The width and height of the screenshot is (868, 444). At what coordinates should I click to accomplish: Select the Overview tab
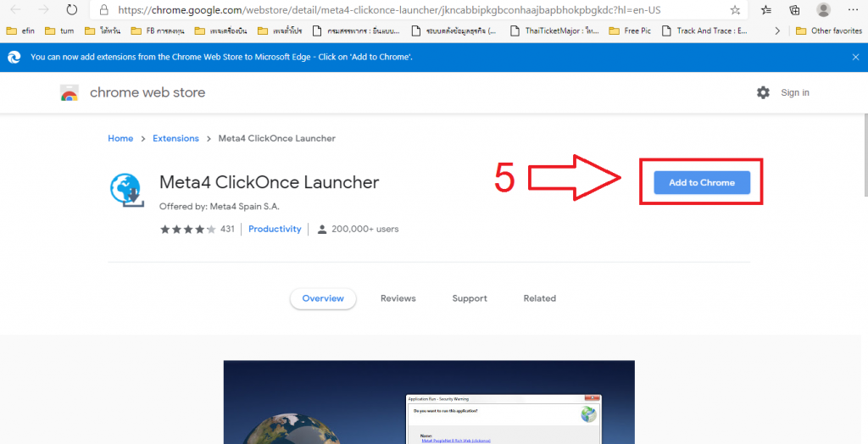click(x=323, y=298)
